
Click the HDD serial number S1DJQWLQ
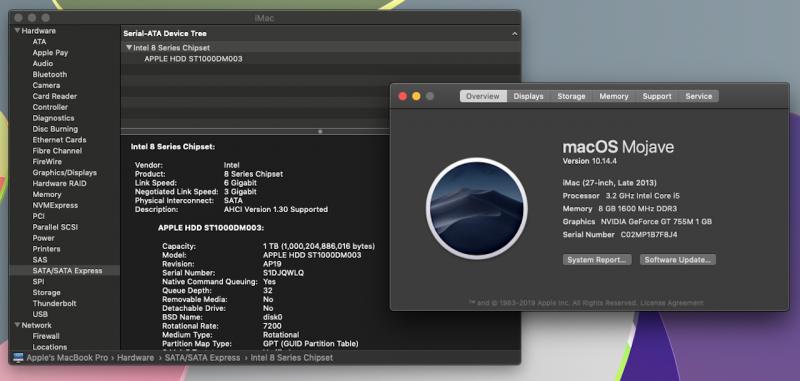pyautogui.click(x=283, y=273)
